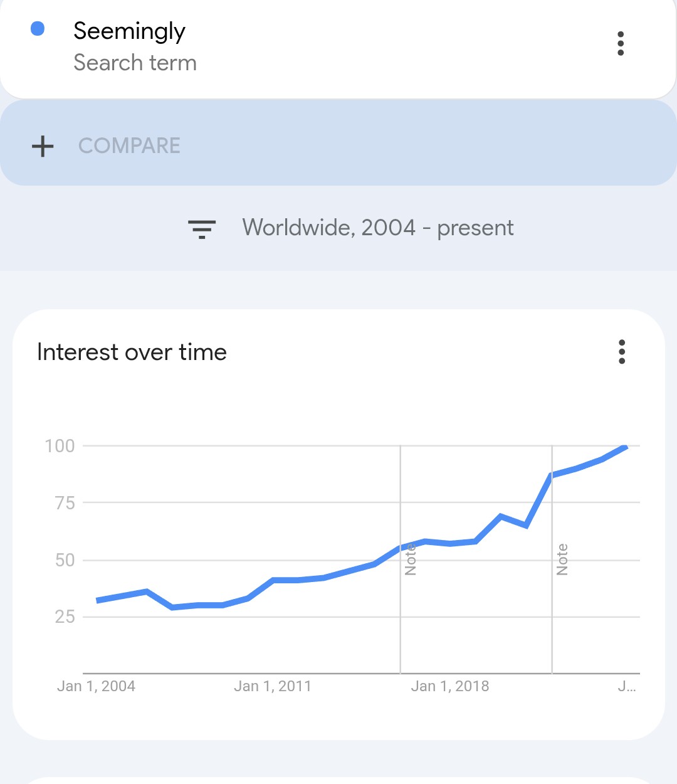
Task: Click the 25 value on the y-axis
Action: click(65, 617)
